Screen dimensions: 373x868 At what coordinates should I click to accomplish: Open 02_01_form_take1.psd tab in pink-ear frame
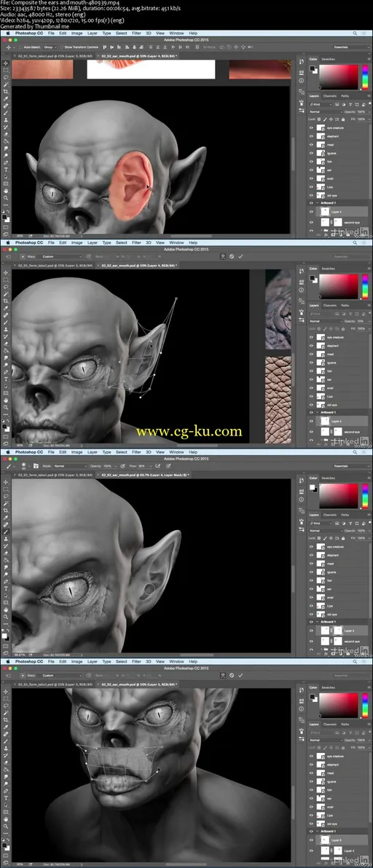pos(55,56)
